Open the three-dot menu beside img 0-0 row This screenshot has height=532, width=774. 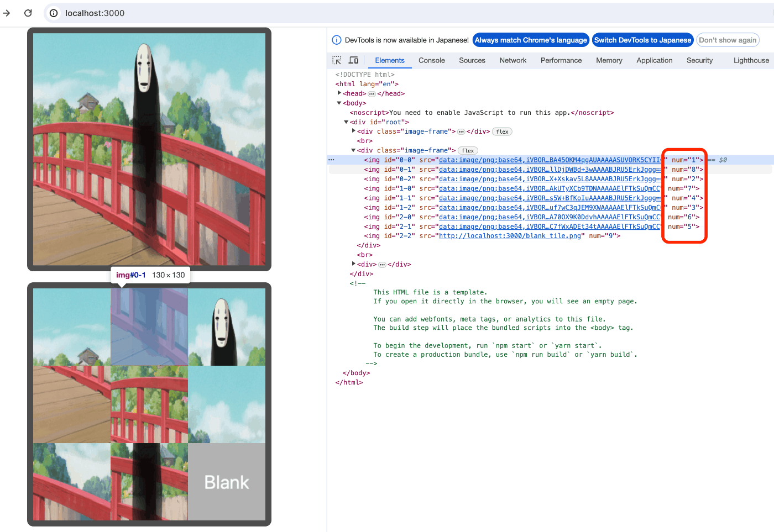click(x=331, y=160)
